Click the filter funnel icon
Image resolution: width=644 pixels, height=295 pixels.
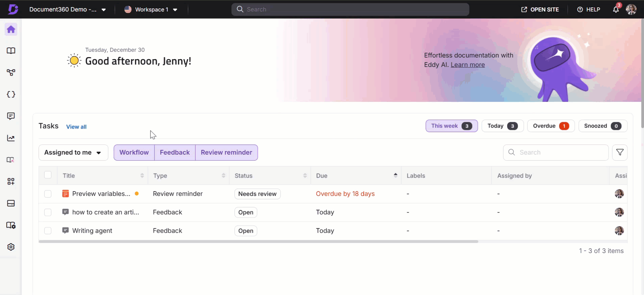pyautogui.click(x=620, y=153)
